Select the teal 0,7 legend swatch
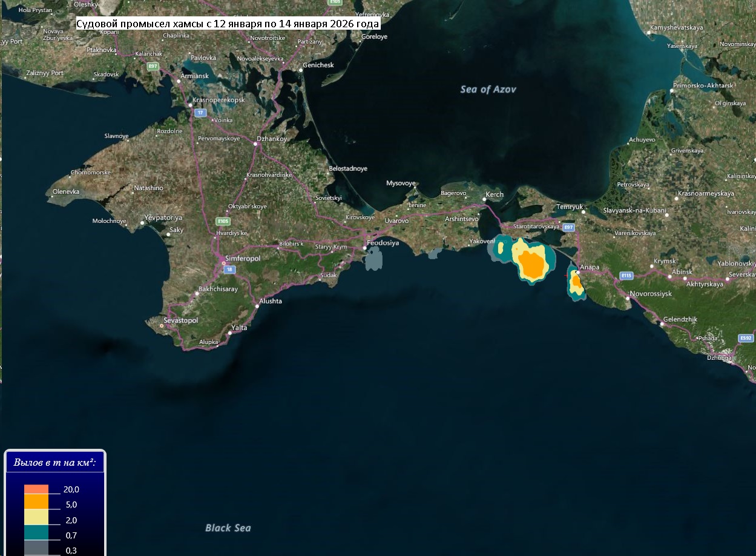 click(36, 532)
